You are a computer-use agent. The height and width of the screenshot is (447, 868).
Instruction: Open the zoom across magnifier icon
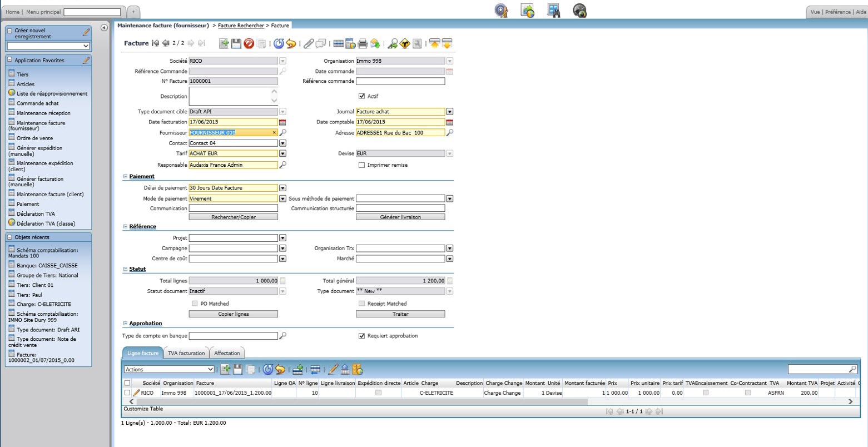393,43
